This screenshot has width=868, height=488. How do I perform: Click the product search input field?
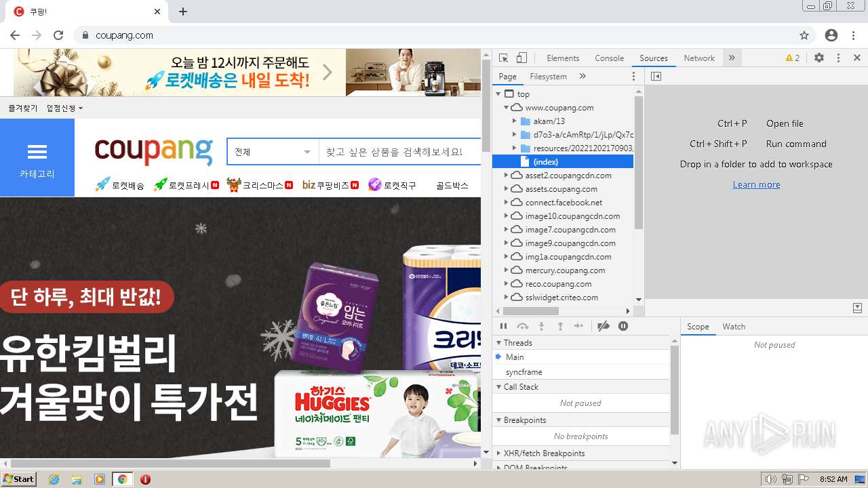[400, 152]
